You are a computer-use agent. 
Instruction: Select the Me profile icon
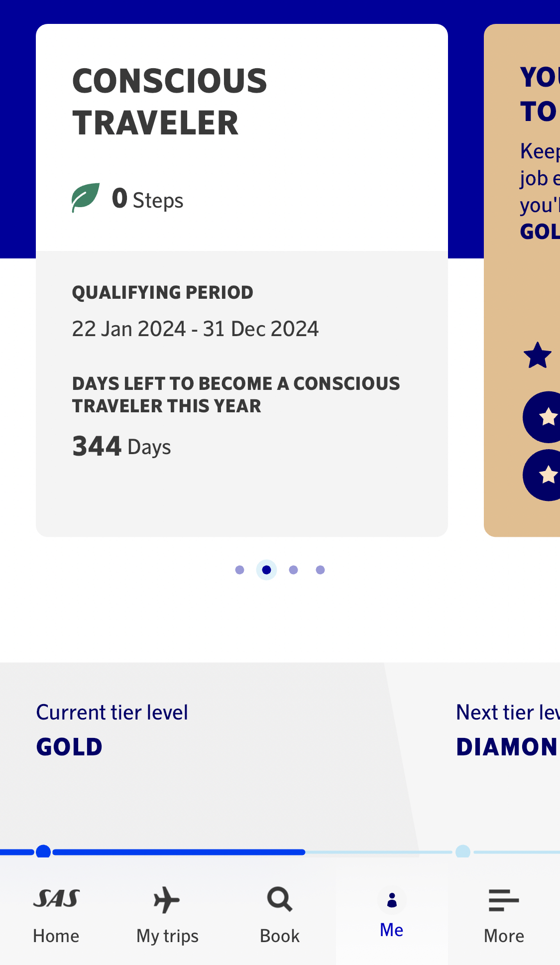point(392,900)
